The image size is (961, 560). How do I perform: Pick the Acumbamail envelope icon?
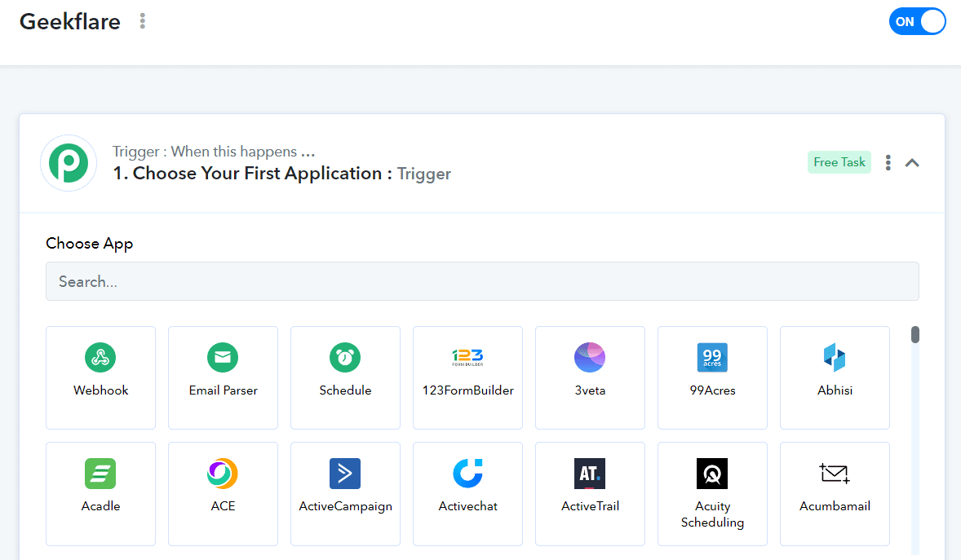835,474
